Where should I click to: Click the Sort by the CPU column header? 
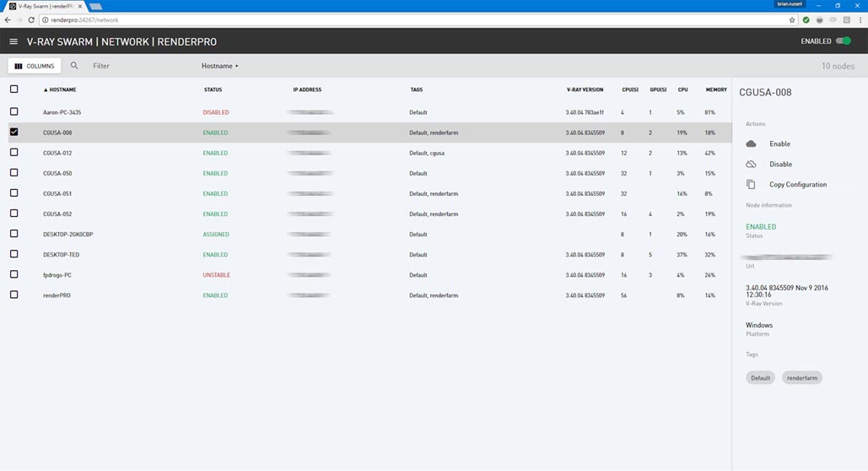[683, 89]
